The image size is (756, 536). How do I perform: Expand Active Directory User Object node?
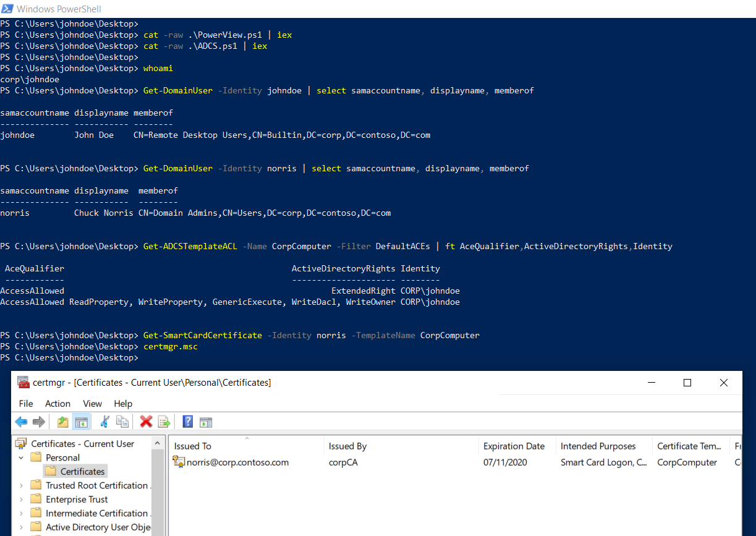(x=21, y=527)
